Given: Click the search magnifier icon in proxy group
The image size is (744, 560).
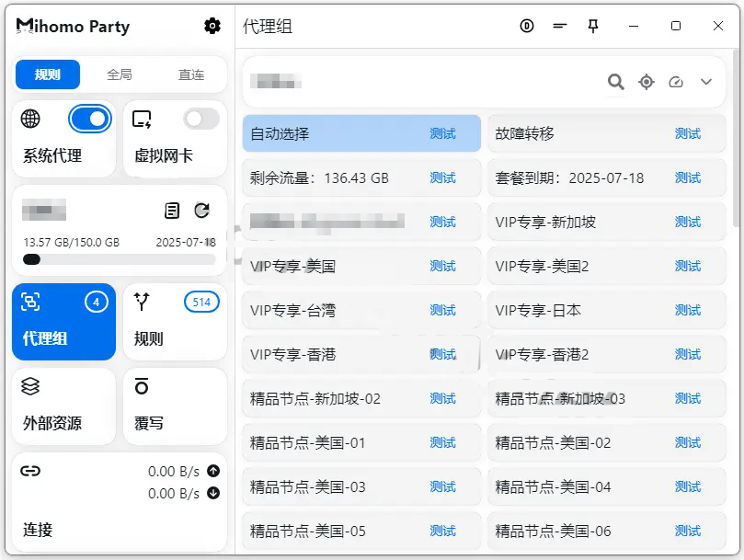Looking at the screenshot, I should (x=616, y=82).
